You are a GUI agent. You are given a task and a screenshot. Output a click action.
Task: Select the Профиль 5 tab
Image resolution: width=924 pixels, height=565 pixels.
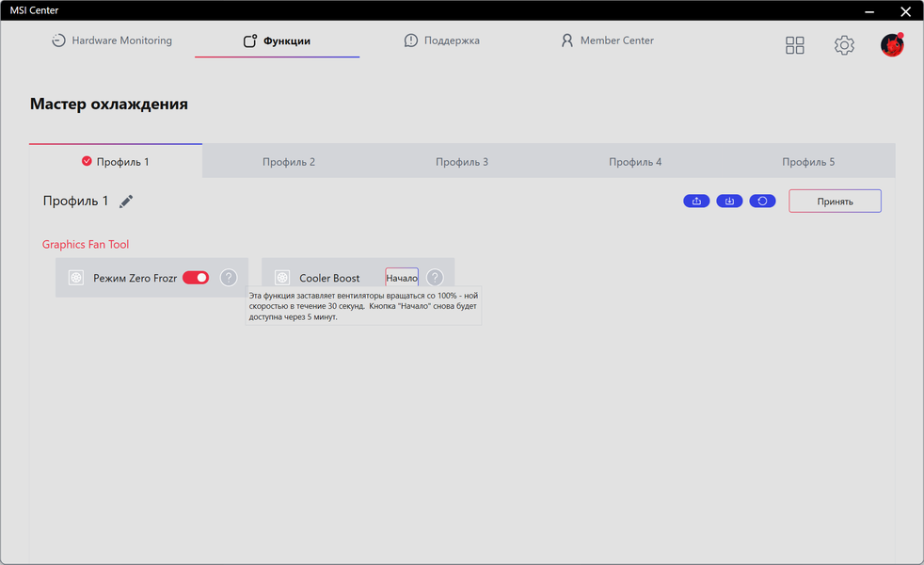click(x=808, y=162)
